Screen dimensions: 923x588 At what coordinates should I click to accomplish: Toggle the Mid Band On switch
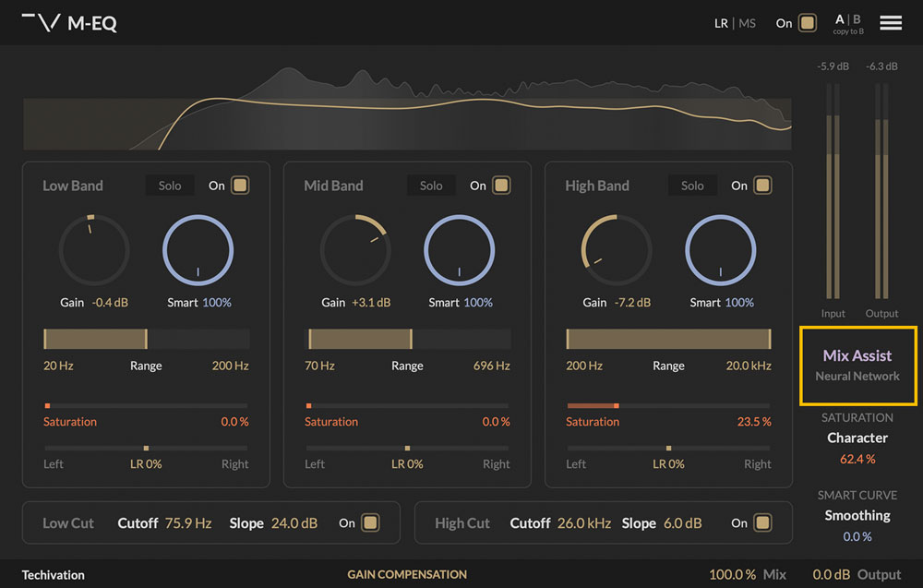pos(499,185)
